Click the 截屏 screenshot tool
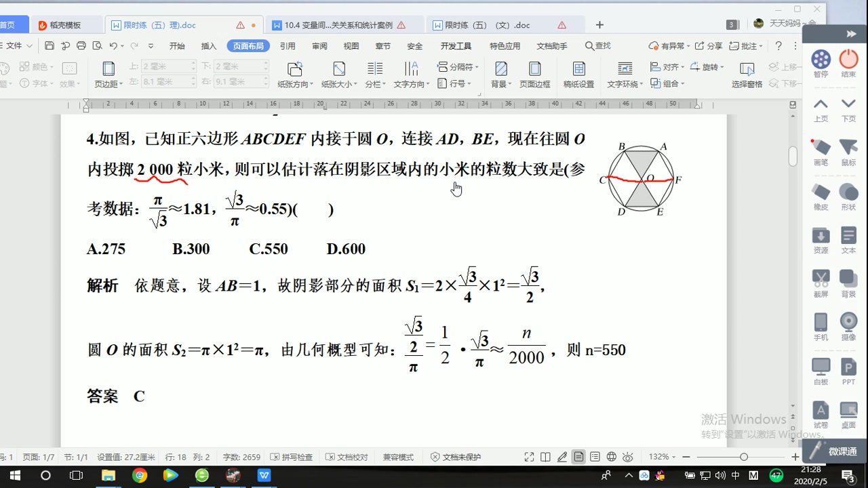Viewport: 868px width, 488px height. 821,284
